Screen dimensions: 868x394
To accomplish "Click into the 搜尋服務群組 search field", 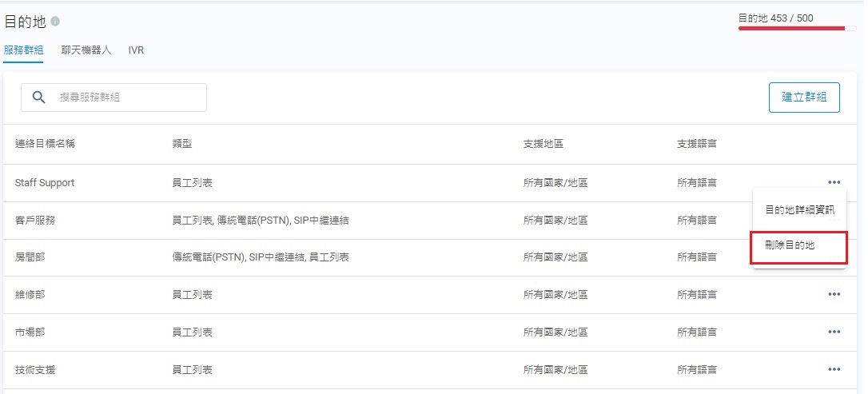I will 128,98.
